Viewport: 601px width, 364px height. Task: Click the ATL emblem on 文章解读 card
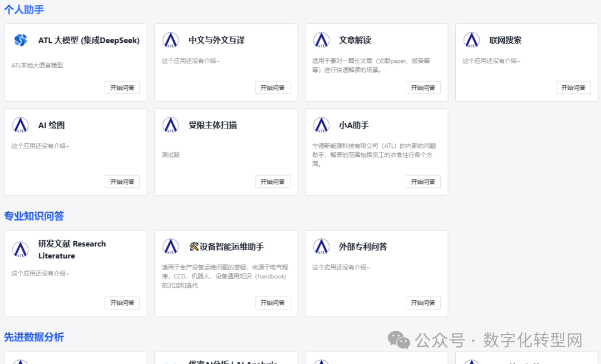[321, 39]
